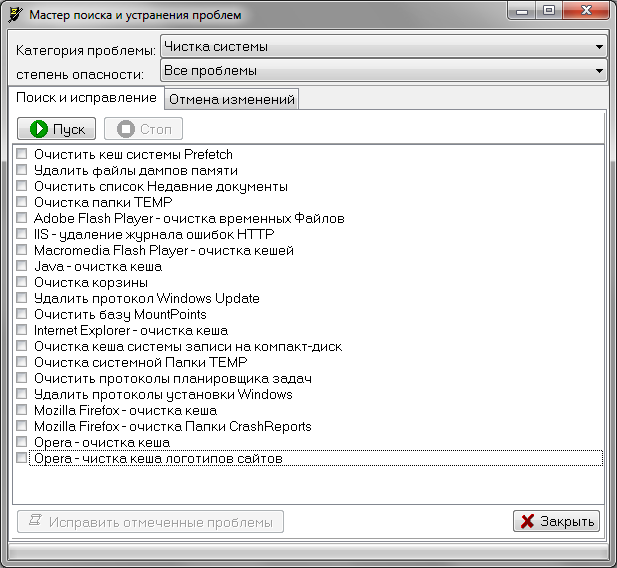This screenshot has height=568, width=617.
Task: Check Очистить список Недавние документы
Action: (x=22, y=185)
